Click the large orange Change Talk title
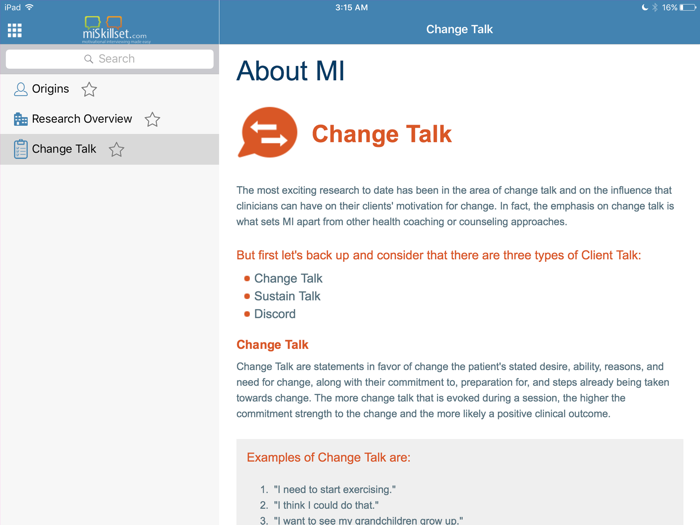 coord(382,134)
